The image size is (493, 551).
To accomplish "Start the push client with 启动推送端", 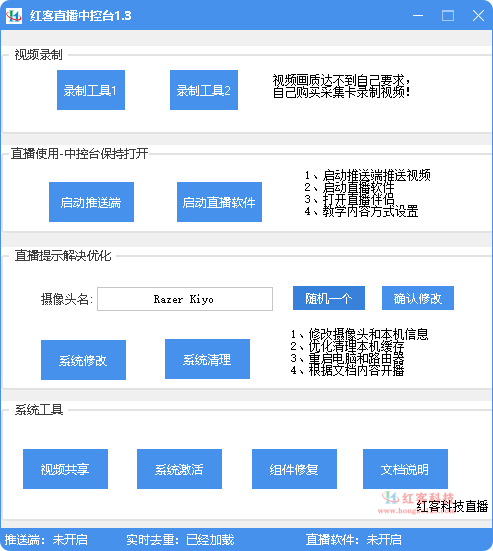I will [91, 202].
